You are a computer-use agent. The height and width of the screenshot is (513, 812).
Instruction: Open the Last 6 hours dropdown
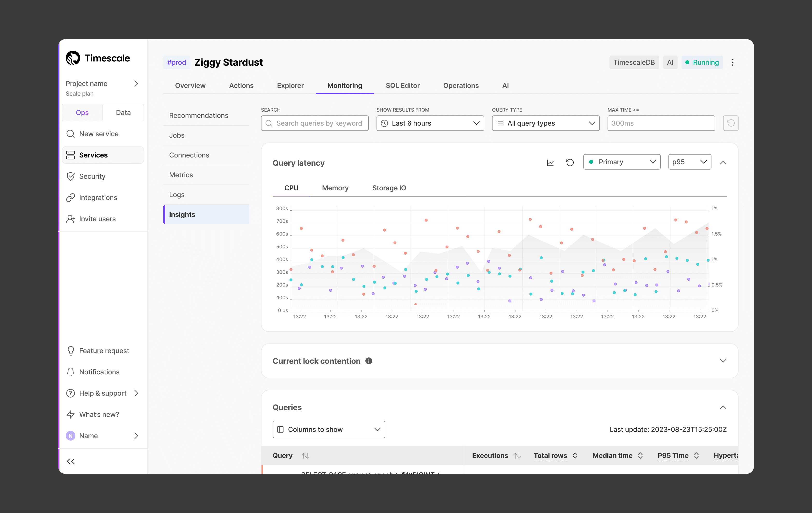coord(430,123)
